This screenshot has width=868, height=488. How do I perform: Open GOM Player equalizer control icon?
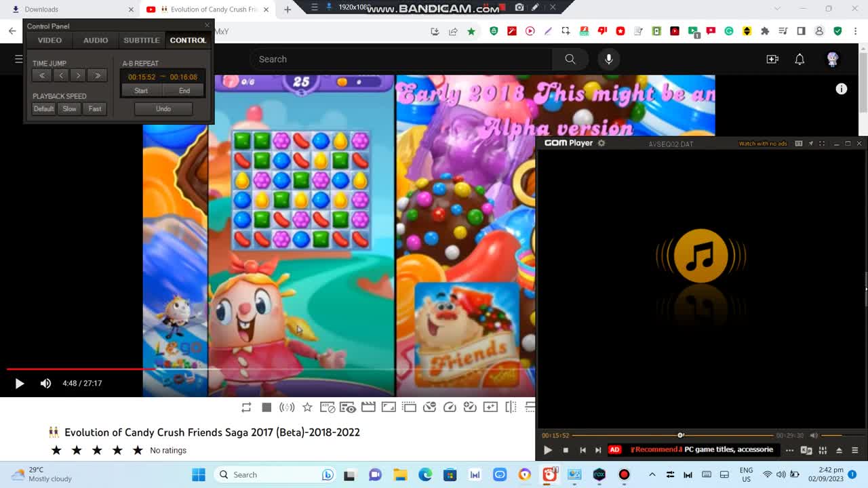click(823, 450)
